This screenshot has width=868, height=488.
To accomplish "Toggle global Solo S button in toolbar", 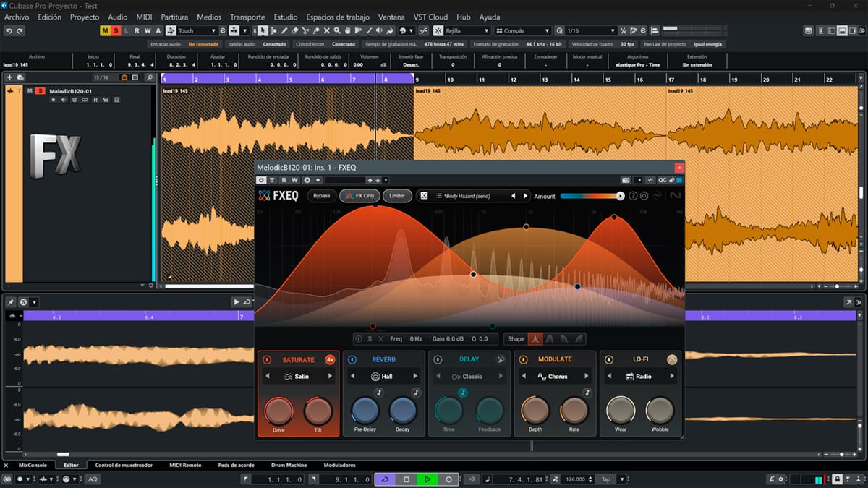I will click(115, 30).
